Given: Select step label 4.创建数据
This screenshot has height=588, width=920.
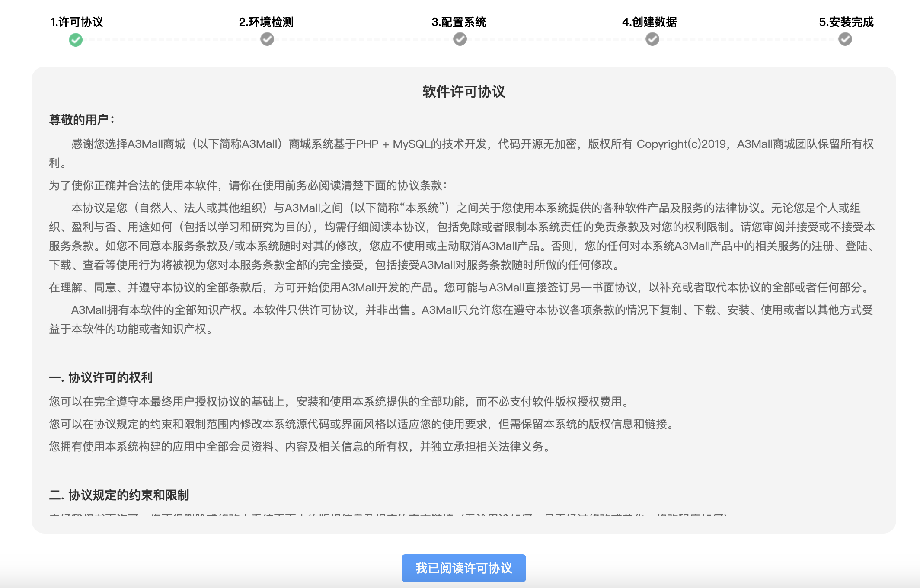Looking at the screenshot, I should click(x=649, y=22).
